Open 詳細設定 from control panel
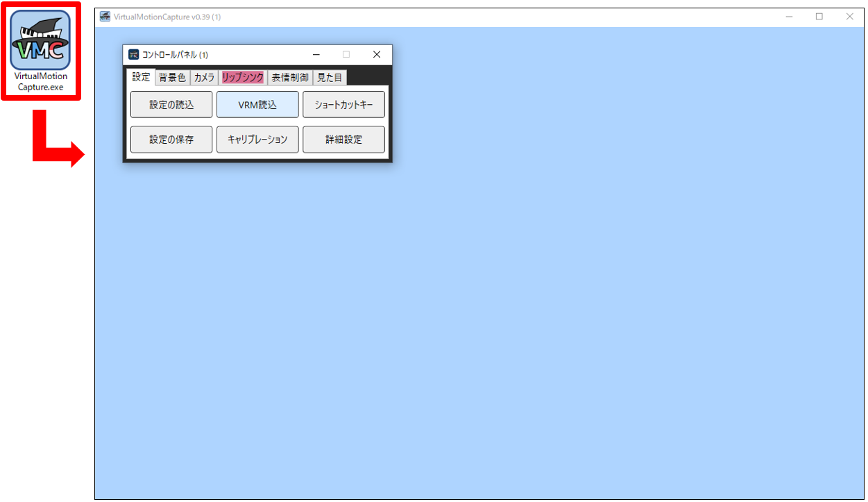This screenshot has width=868, height=502. pos(343,140)
